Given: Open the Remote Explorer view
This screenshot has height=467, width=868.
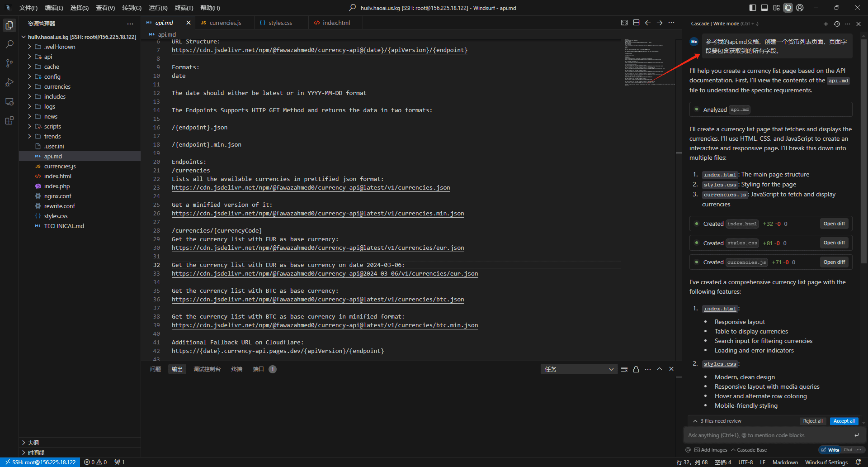Looking at the screenshot, I should click(9, 101).
